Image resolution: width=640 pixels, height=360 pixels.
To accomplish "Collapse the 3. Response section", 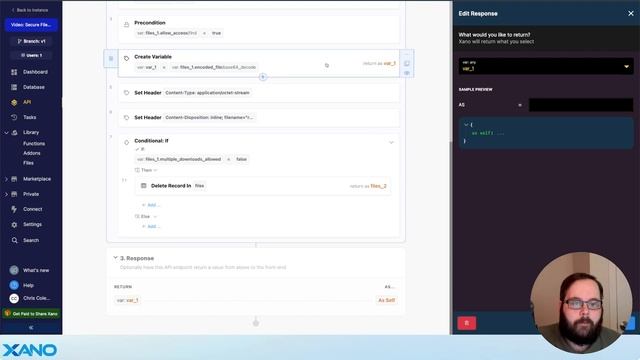I will point(116,258).
